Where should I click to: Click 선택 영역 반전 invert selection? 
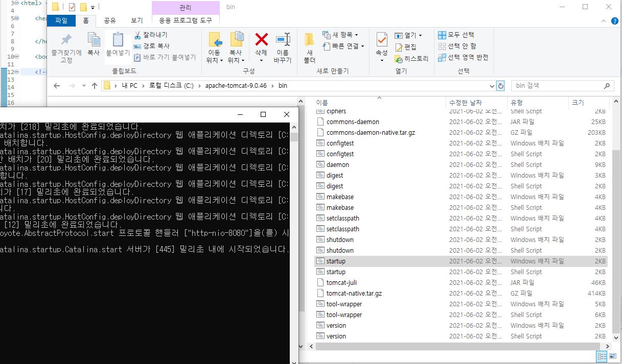464,57
